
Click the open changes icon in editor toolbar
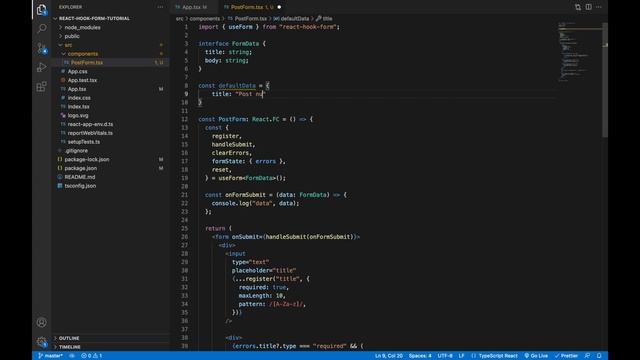578,7
